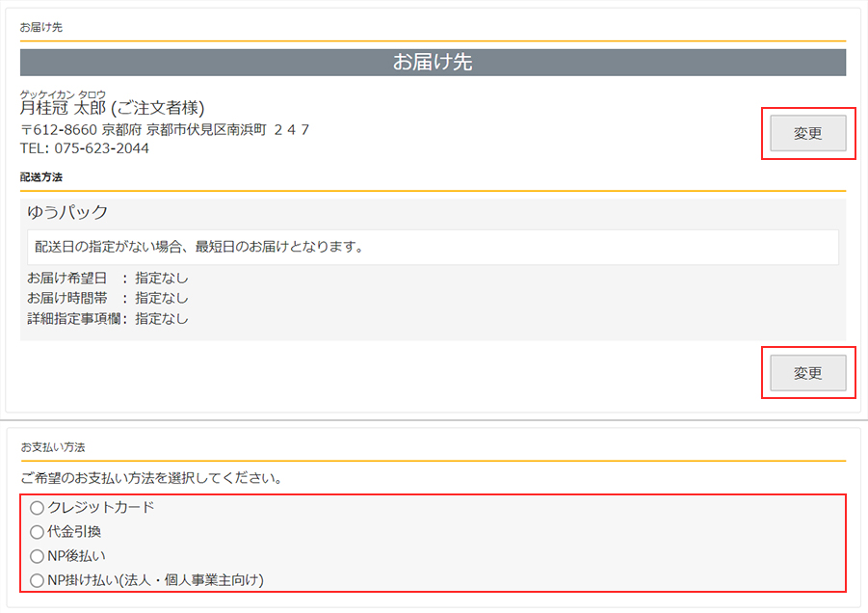Click 変更 button below the shipping method

point(807,373)
